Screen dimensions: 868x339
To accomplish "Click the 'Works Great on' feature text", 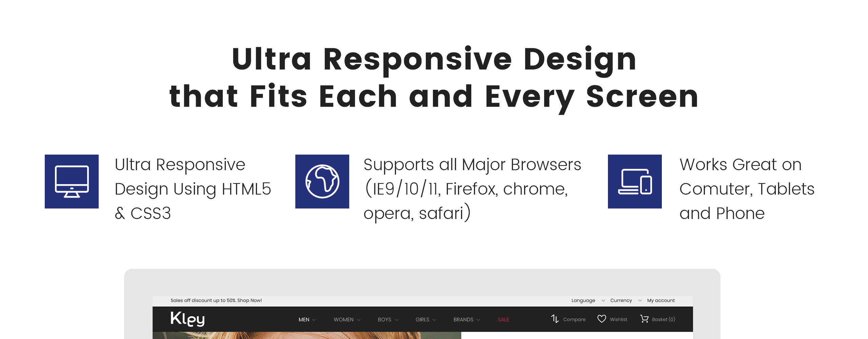I will click(x=741, y=165).
